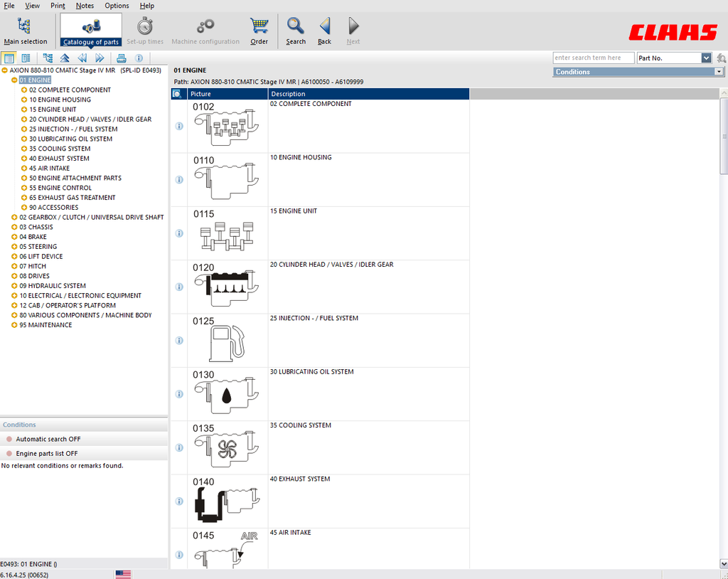The image size is (728, 579).
Task: Switch to the picture-and-list view icon
Action: pyautogui.click(x=26, y=58)
